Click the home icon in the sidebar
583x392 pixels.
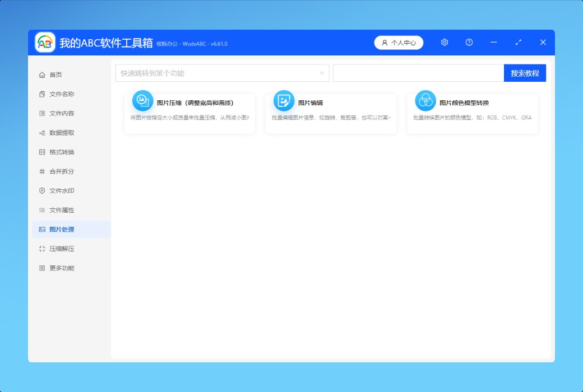pyautogui.click(x=42, y=75)
